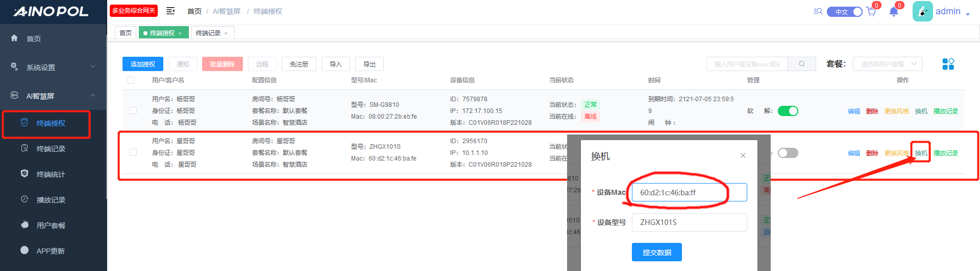Open the shopping cart icon
The width and height of the screenshot is (980, 271).
click(871, 12)
